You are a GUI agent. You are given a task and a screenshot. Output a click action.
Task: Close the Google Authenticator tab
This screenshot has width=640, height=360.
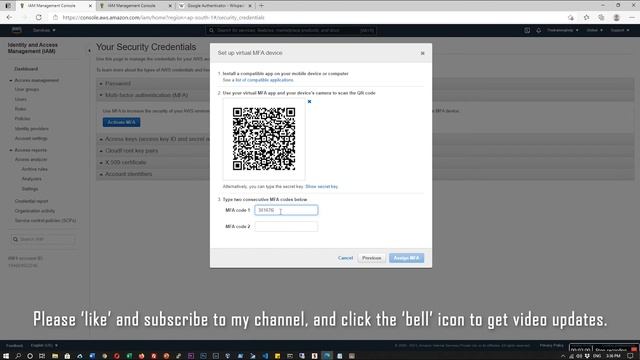(250, 6)
